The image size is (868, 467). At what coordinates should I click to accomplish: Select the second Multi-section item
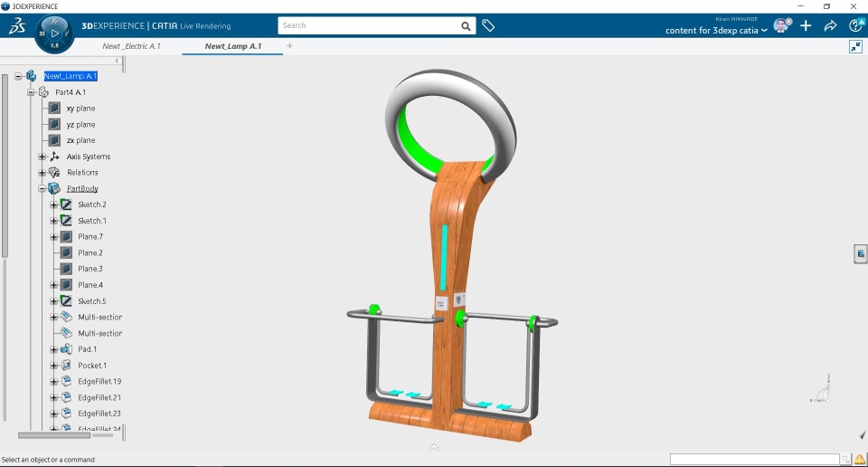pyautogui.click(x=99, y=333)
